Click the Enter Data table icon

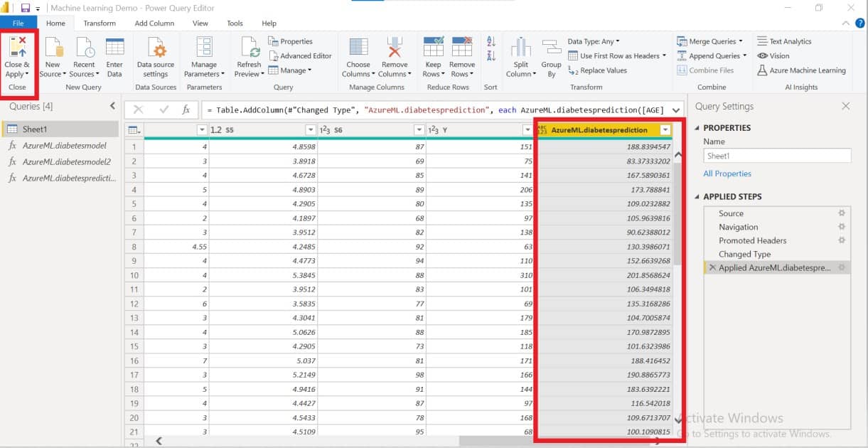pos(114,47)
